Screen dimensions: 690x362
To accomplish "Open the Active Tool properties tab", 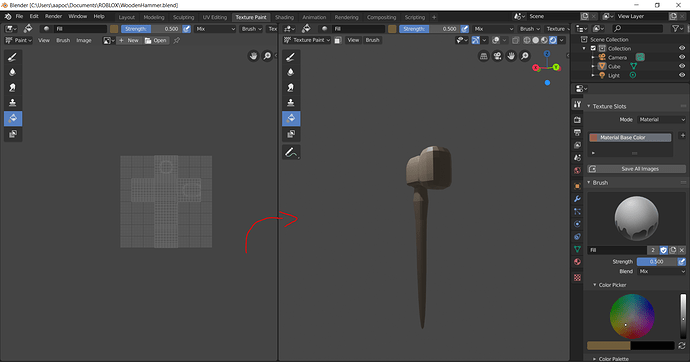I will pos(577,104).
